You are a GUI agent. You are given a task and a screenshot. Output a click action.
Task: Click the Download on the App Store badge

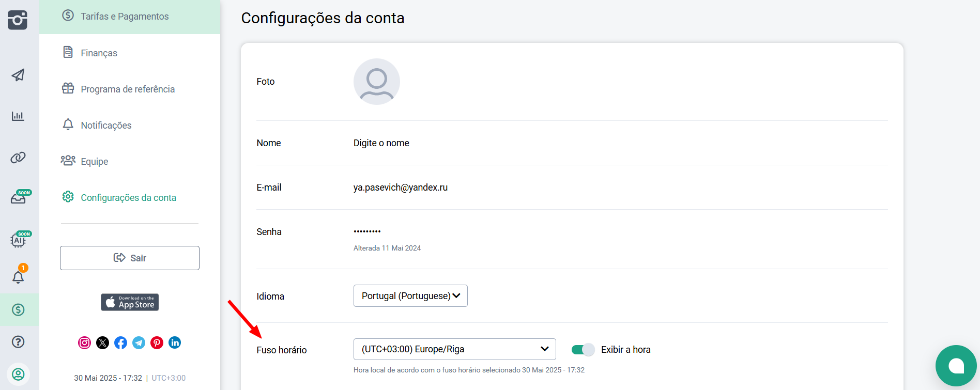[130, 302]
